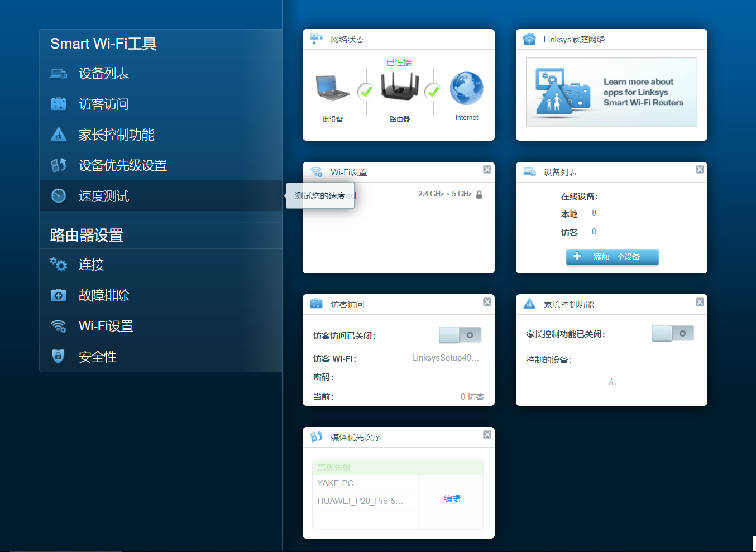Click the 0 访客 current count
This screenshot has width=756, height=552.
(x=472, y=396)
